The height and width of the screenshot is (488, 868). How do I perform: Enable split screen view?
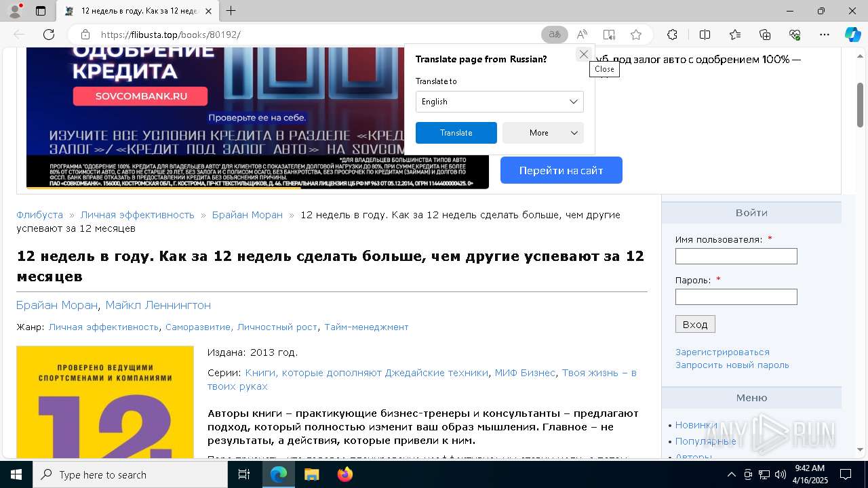pos(705,35)
